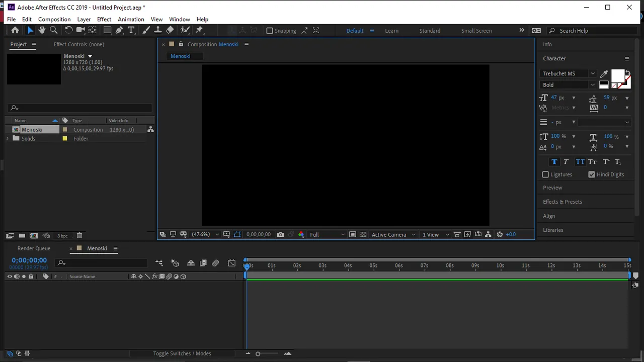Toggle Faux Bold text style button

coord(554,162)
